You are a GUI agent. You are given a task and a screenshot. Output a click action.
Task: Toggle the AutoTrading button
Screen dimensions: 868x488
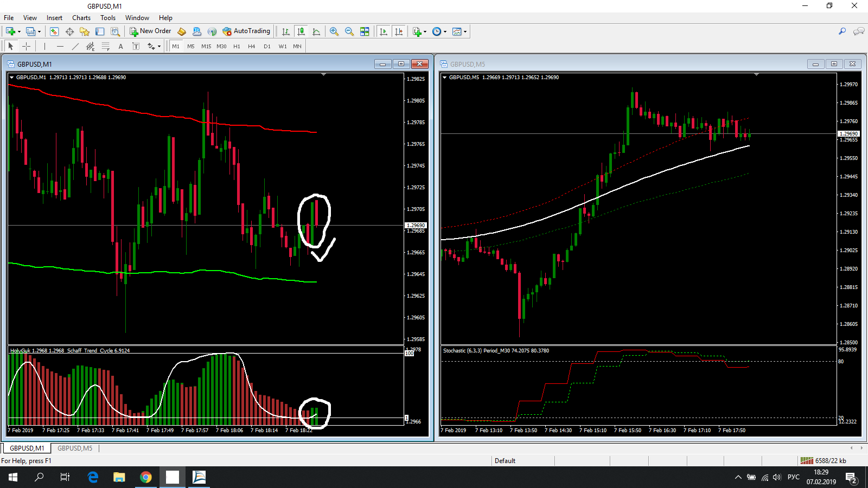click(246, 31)
